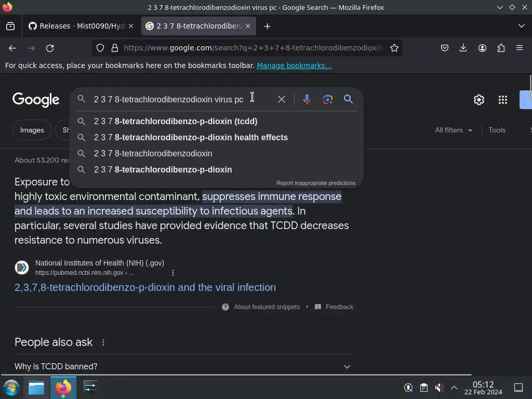Open the extensions puzzle icon
Image resolution: width=532 pixels, height=399 pixels.
(501, 48)
